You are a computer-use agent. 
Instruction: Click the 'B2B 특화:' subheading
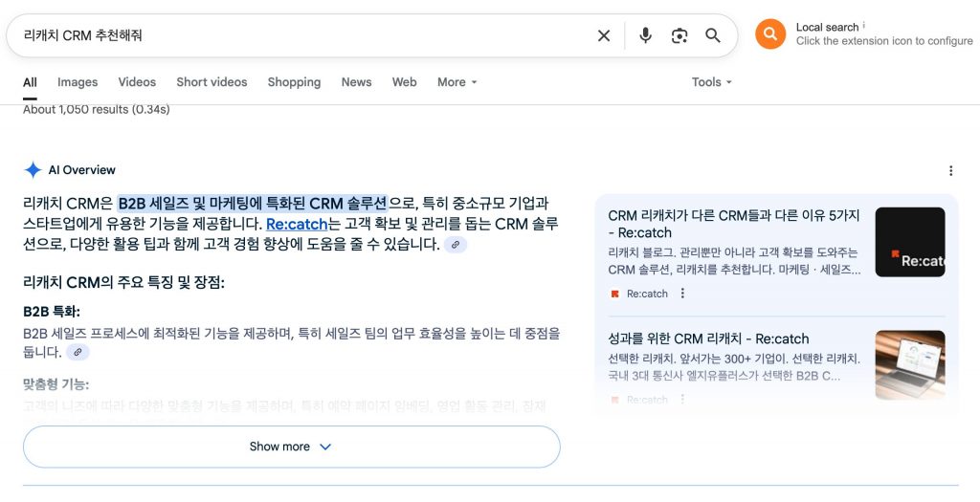[52, 312]
